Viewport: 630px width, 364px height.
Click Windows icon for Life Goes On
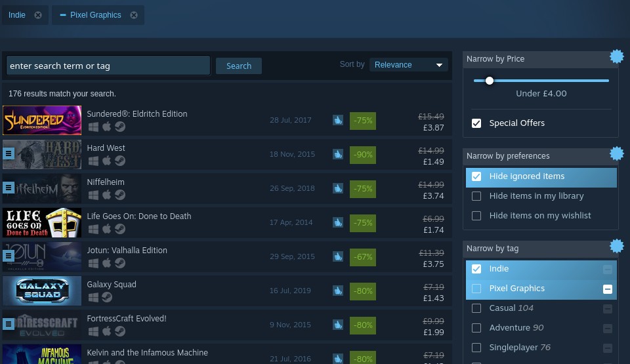point(93,230)
